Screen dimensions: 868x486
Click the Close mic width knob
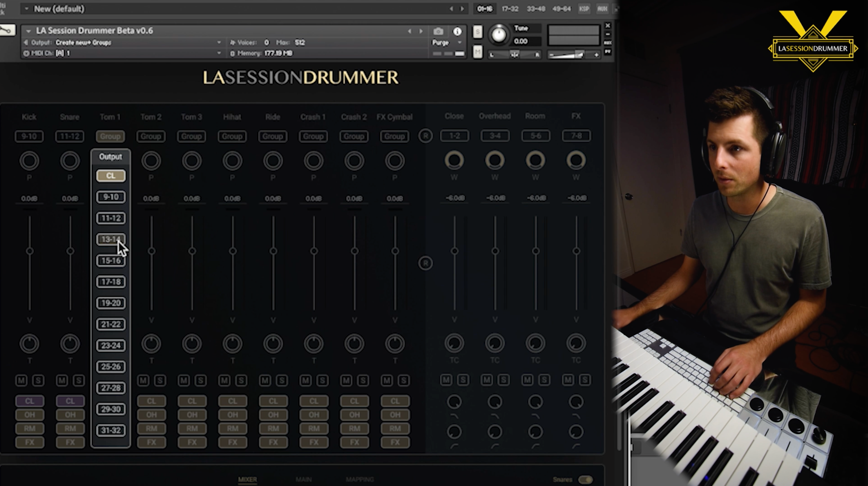pyautogui.click(x=454, y=160)
